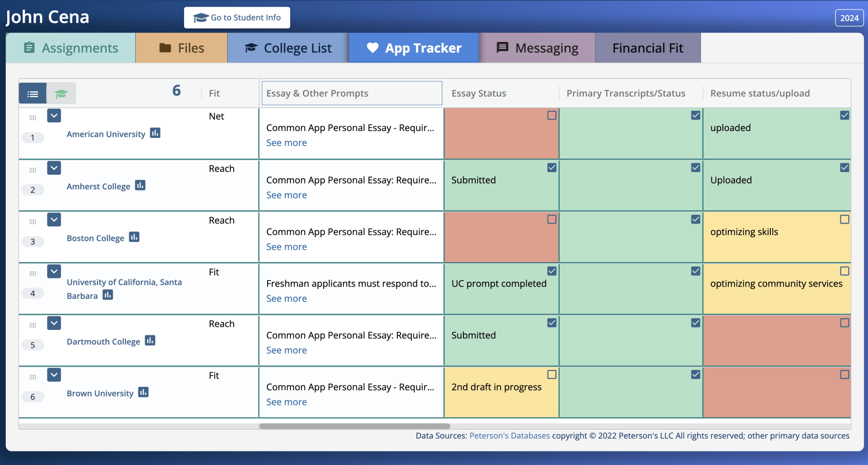Check Brown University essay status checkbox
868x465 pixels.
pyautogui.click(x=552, y=375)
